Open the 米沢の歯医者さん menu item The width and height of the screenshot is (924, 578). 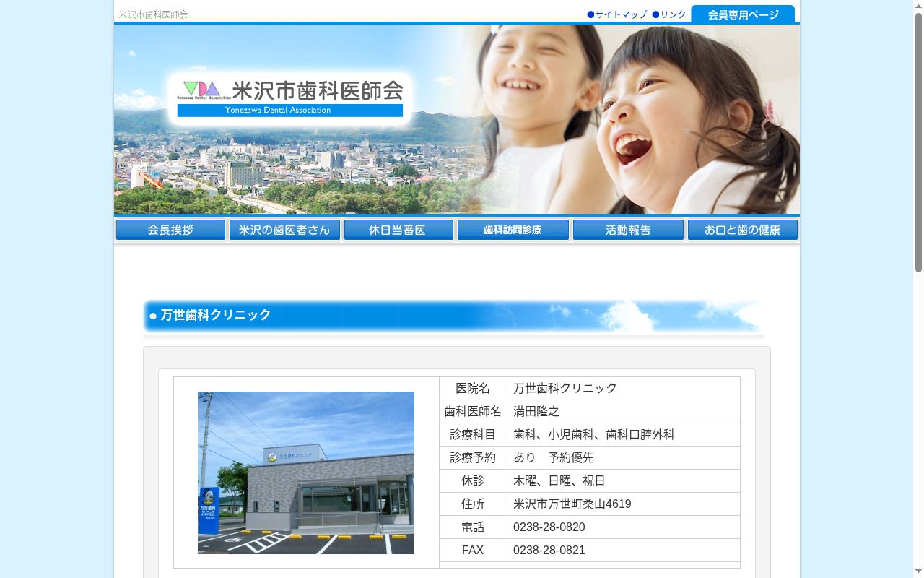pos(284,230)
